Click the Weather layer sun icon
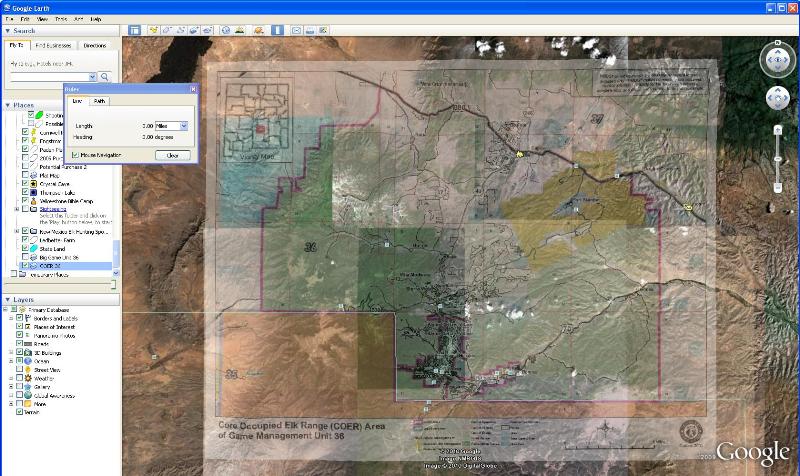The image size is (800, 476). [x=28, y=379]
